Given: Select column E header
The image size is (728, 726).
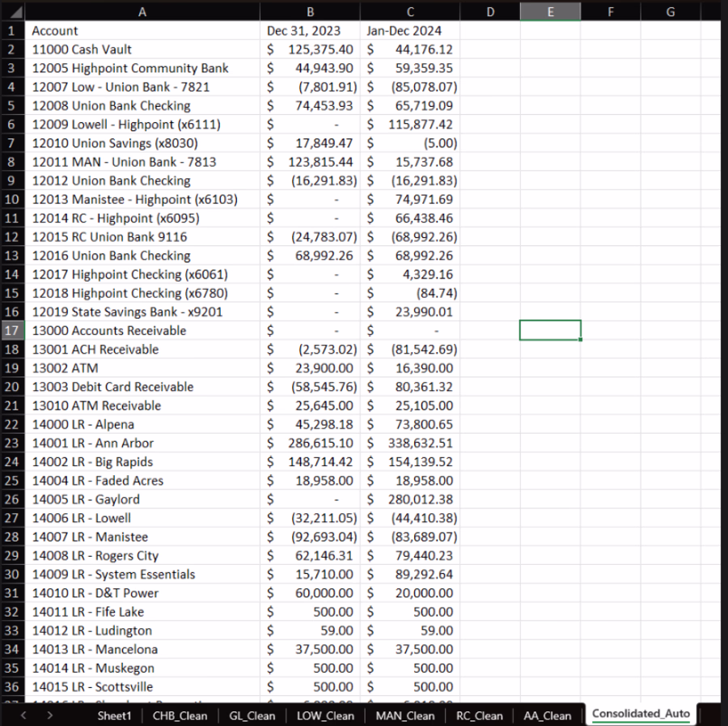Looking at the screenshot, I should click(x=550, y=12).
